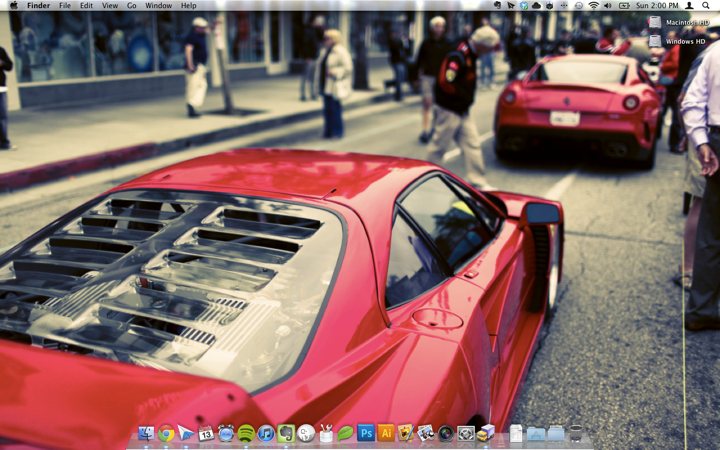Click the date and time display
The width and height of the screenshot is (720, 450).
coord(656,6)
